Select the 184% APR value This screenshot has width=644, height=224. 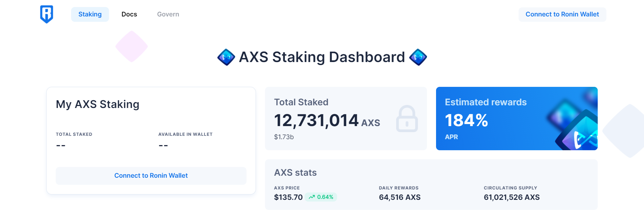[x=466, y=120]
